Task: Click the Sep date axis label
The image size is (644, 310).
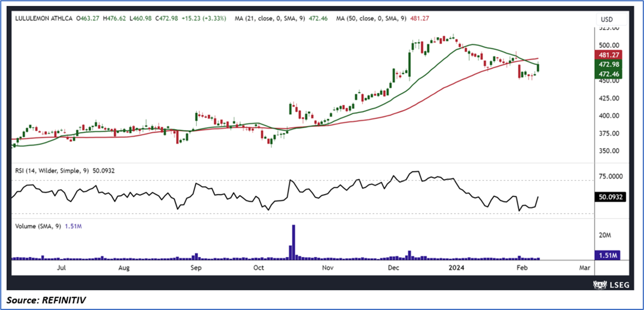Action: tap(197, 269)
